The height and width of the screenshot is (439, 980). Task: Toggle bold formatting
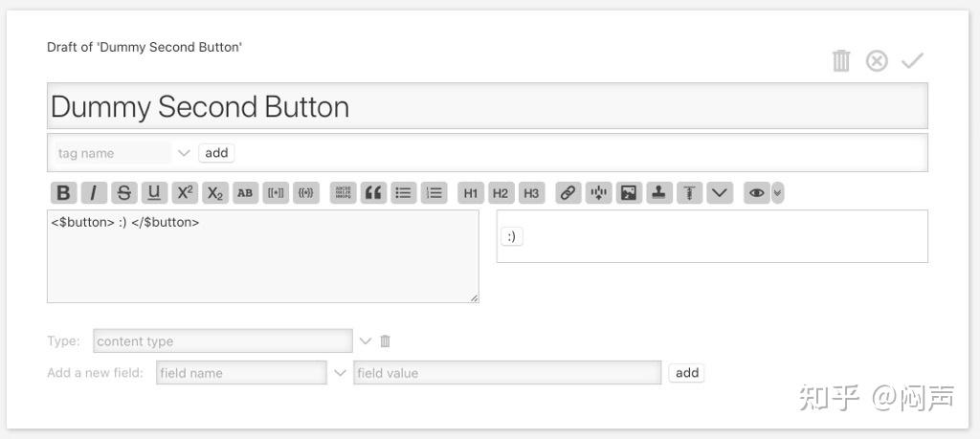pyautogui.click(x=63, y=192)
